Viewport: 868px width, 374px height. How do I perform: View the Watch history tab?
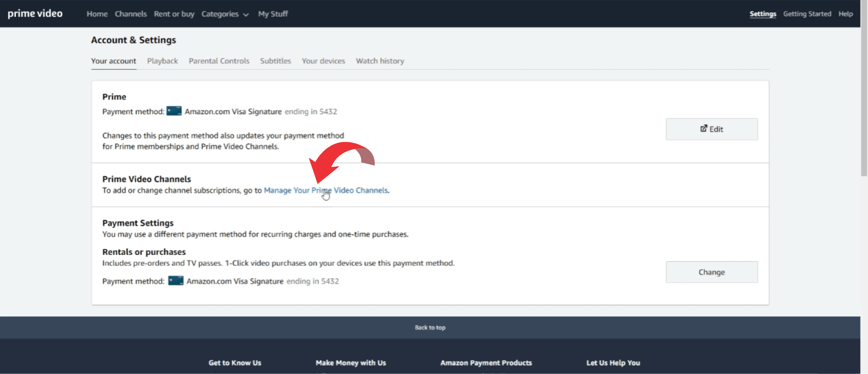pos(380,61)
